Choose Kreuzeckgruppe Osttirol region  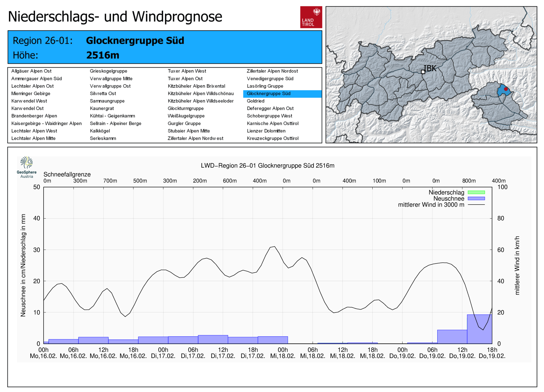[273, 138]
